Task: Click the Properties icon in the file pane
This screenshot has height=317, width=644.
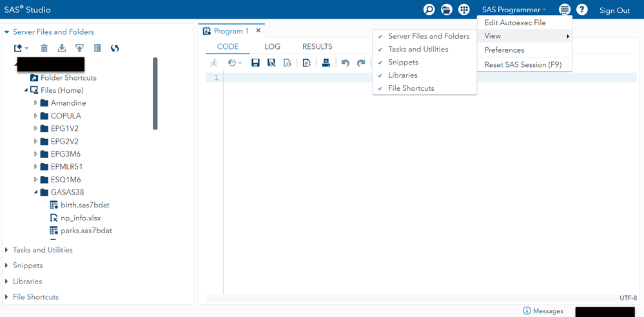Action: click(97, 48)
